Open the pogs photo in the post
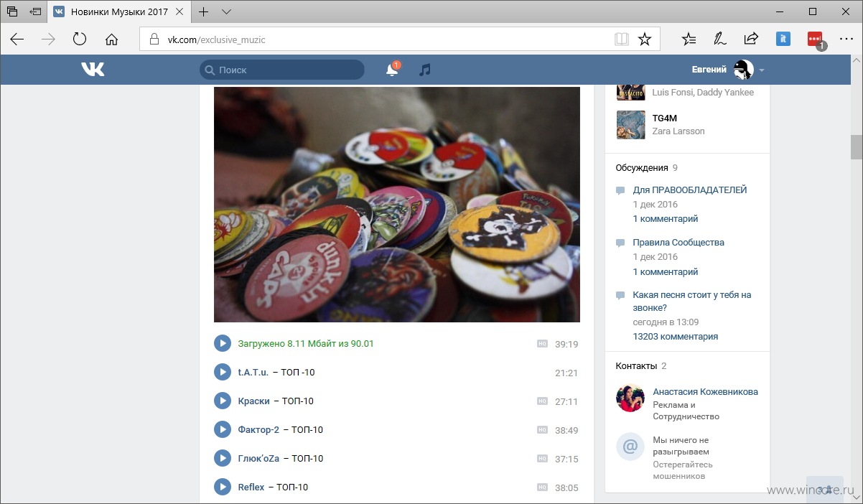863x504 pixels. [x=397, y=205]
